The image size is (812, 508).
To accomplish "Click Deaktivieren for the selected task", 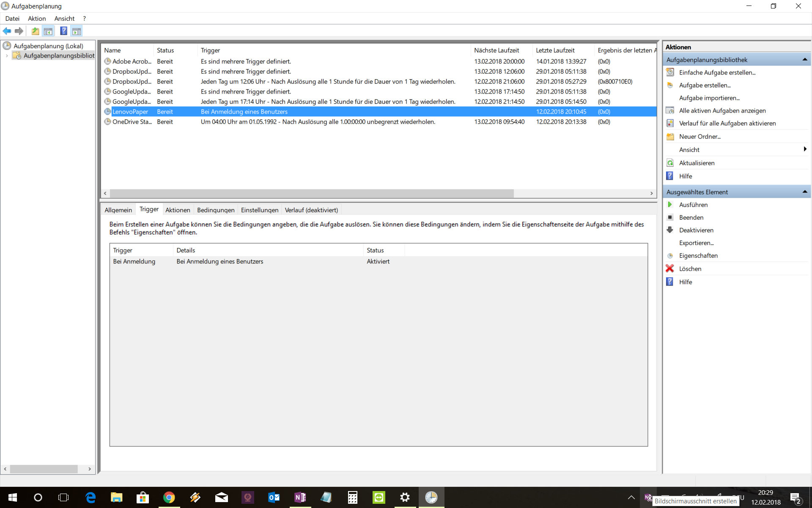I will pyautogui.click(x=696, y=230).
